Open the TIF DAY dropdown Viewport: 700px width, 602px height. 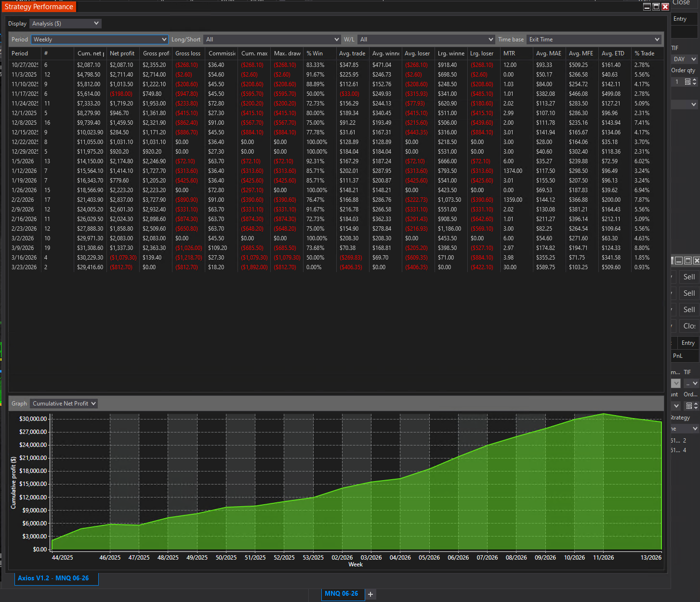click(685, 59)
